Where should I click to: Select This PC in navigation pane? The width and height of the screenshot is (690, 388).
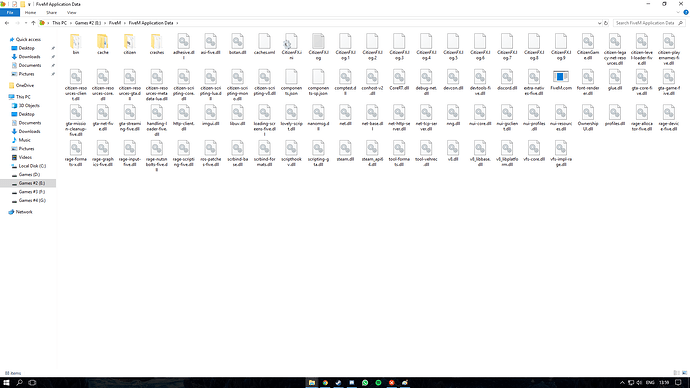23,97
